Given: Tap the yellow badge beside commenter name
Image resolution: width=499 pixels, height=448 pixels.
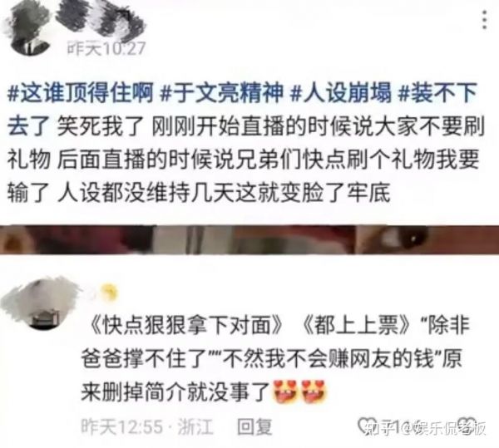Looking at the screenshot, I should [109, 292].
